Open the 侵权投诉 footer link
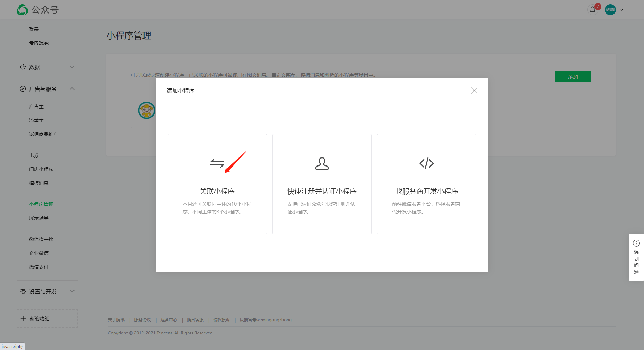644x350 pixels. click(221, 320)
